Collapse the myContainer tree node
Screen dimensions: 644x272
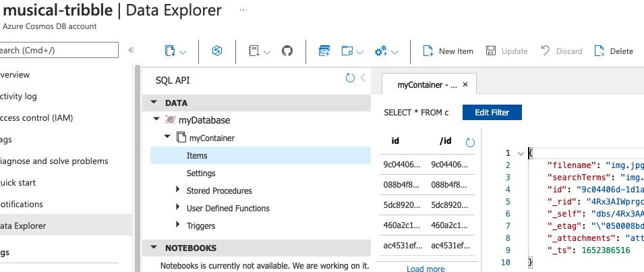[x=167, y=136]
